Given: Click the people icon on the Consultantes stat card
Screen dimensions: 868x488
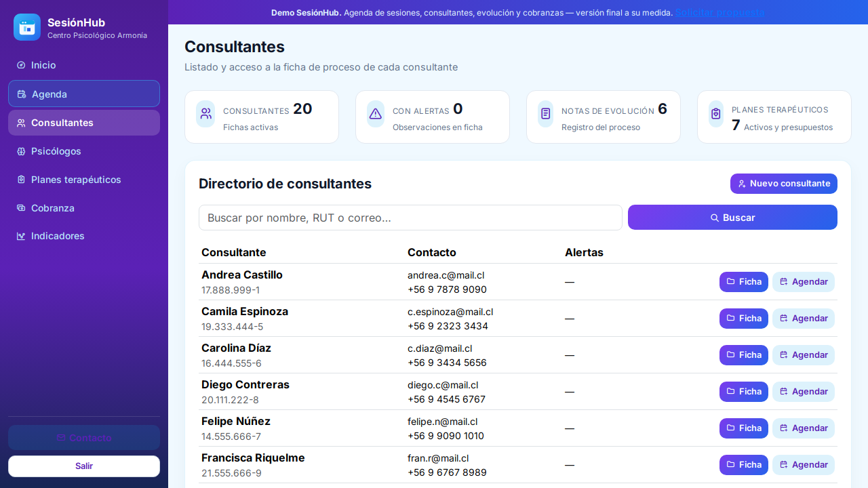Looking at the screenshot, I should [205, 114].
